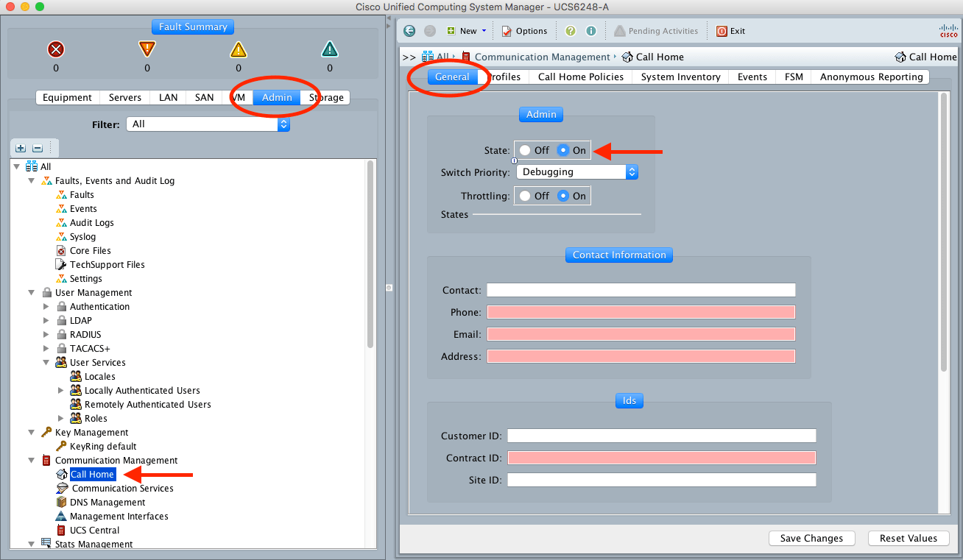The height and width of the screenshot is (560, 963).
Task: Select the Throttling Off radio button
Action: click(525, 196)
